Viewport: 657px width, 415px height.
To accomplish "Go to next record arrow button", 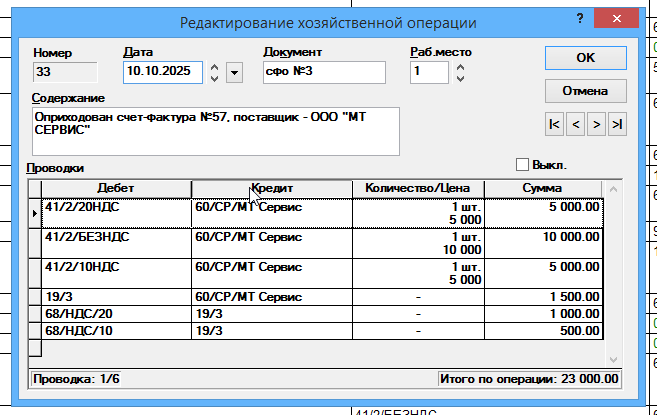I will click(x=596, y=124).
